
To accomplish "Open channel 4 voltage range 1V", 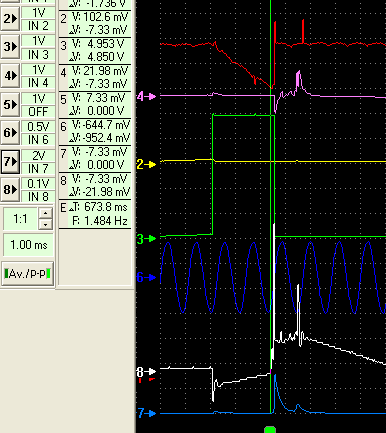I will tap(38, 70).
